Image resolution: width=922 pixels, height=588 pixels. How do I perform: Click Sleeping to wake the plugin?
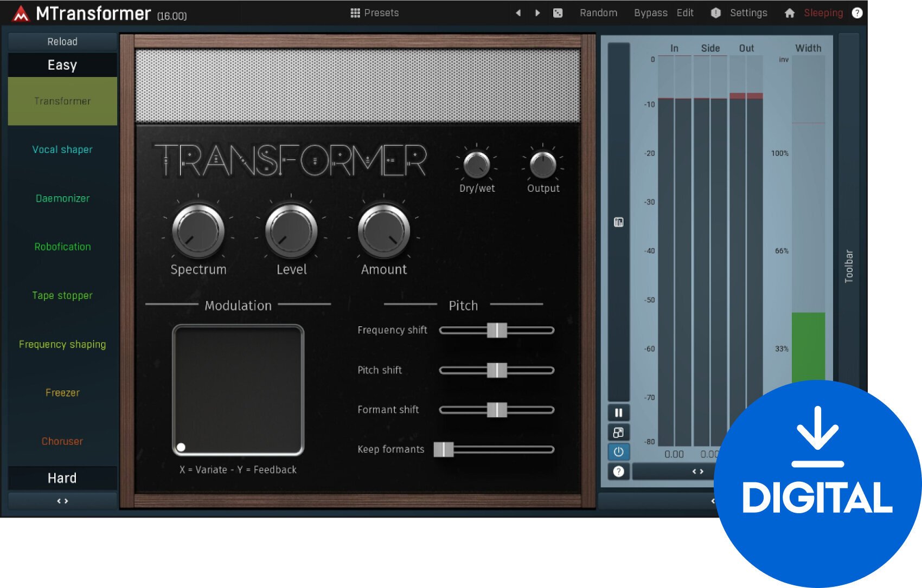point(822,12)
